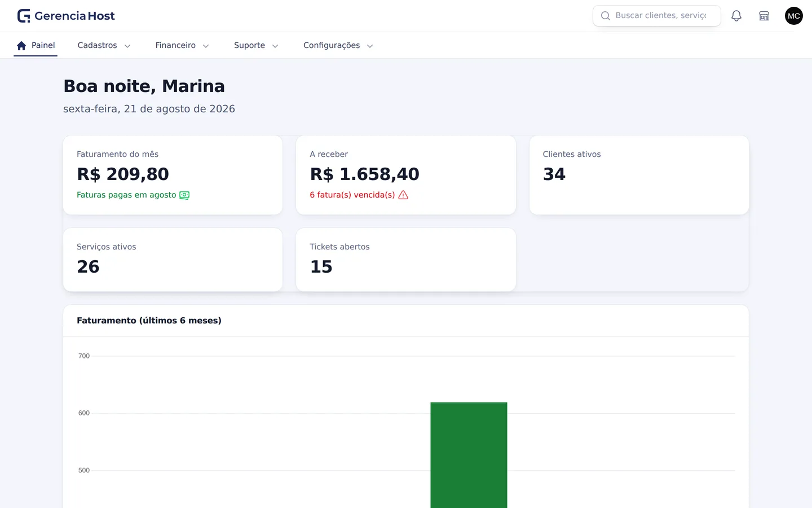812x508 pixels.
Task: Click the 700 axis label
Action: (84, 356)
